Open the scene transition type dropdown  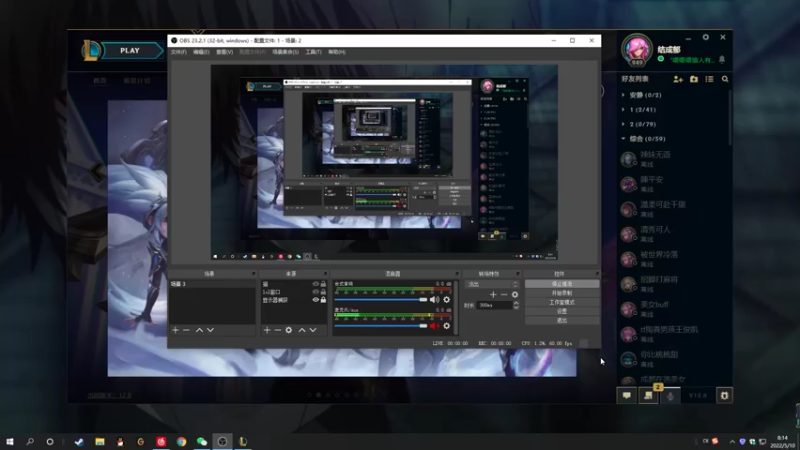point(492,284)
